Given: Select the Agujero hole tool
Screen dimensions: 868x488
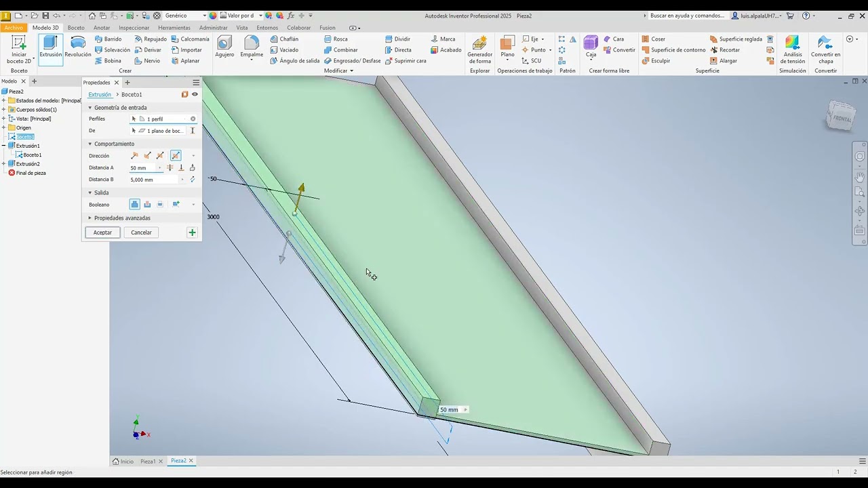Looking at the screenshot, I should tap(224, 47).
